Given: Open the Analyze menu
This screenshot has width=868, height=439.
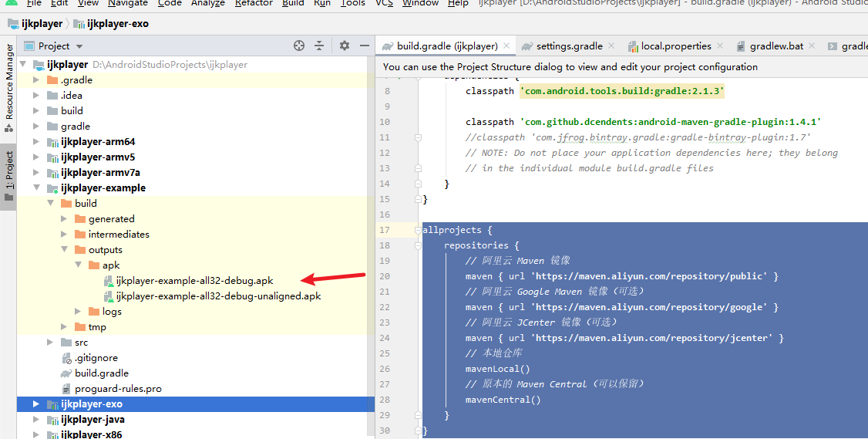Looking at the screenshot, I should coord(208,3).
